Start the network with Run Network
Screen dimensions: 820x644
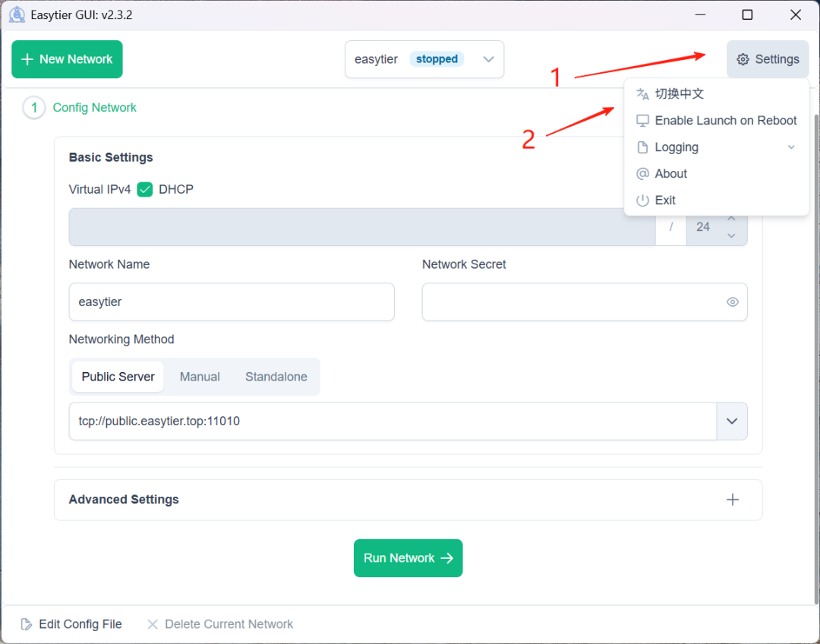click(x=408, y=558)
